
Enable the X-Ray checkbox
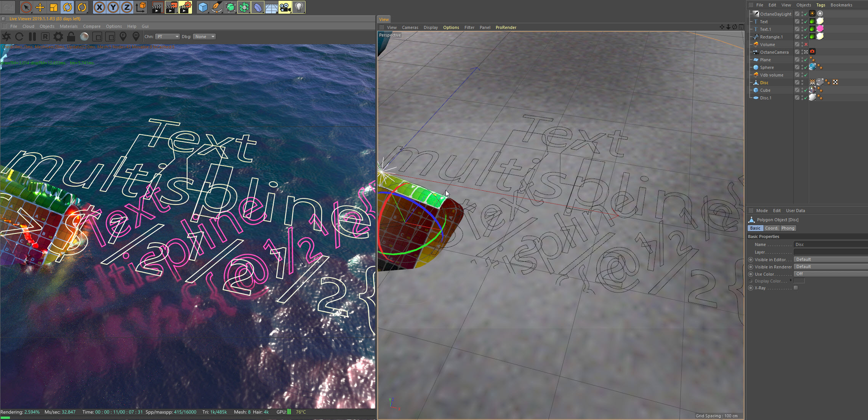click(796, 288)
